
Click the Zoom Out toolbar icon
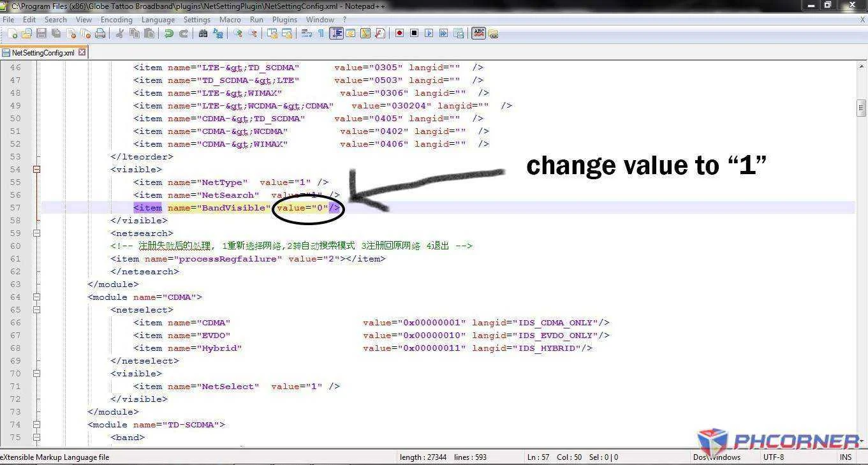coord(252,33)
